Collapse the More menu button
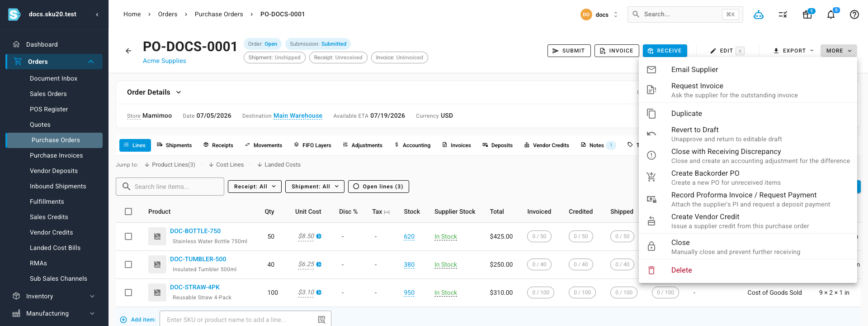Screen dimensions: 868x326 [839, 51]
